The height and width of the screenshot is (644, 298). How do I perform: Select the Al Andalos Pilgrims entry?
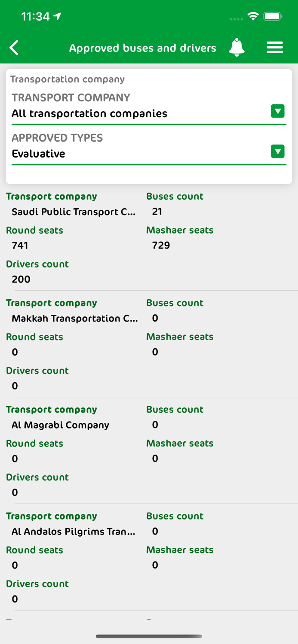tap(74, 532)
